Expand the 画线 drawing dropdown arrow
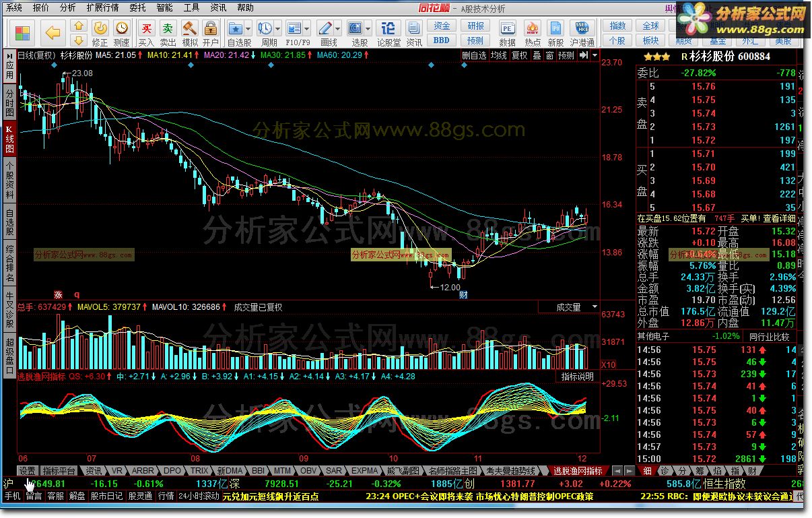This screenshot has height=518, width=812. [338, 29]
